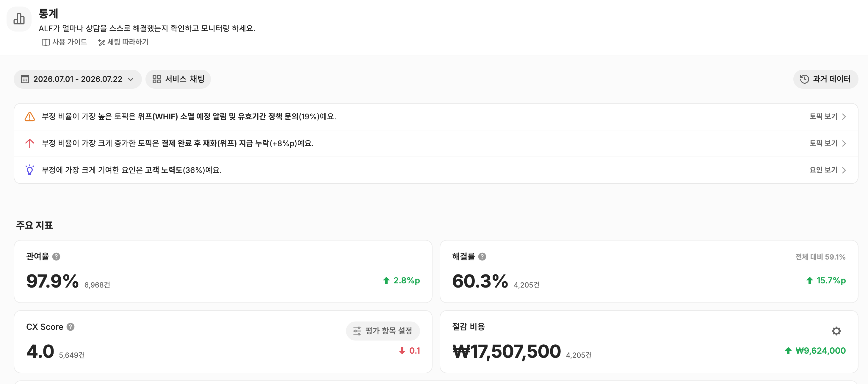
Task: Click the 관여율 help question mark
Action: click(x=56, y=257)
